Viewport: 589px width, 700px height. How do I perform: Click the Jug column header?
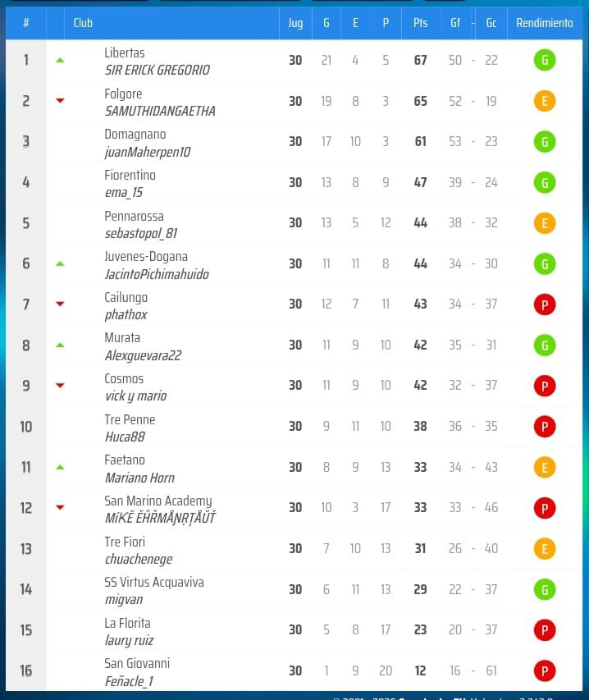click(x=295, y=23)
